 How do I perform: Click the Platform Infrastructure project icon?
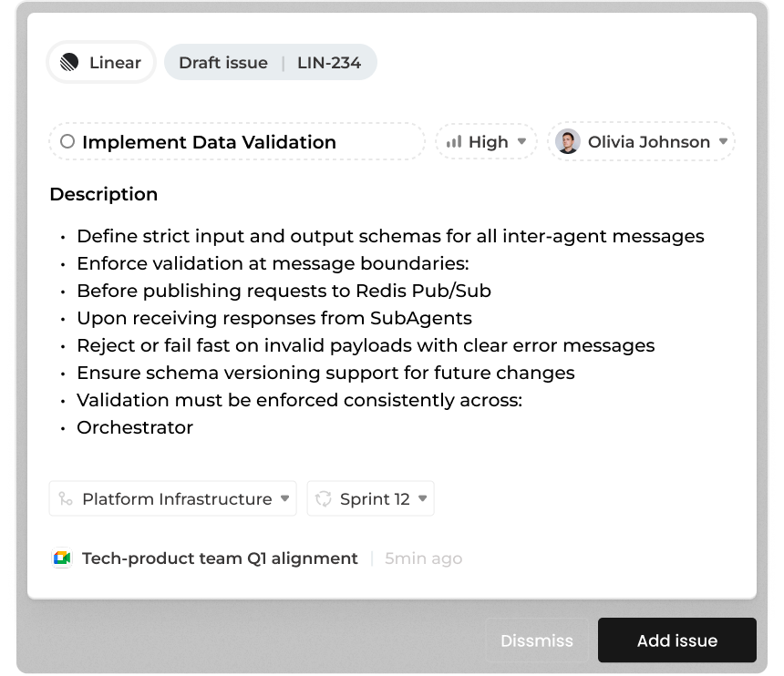tap(66, 499)
